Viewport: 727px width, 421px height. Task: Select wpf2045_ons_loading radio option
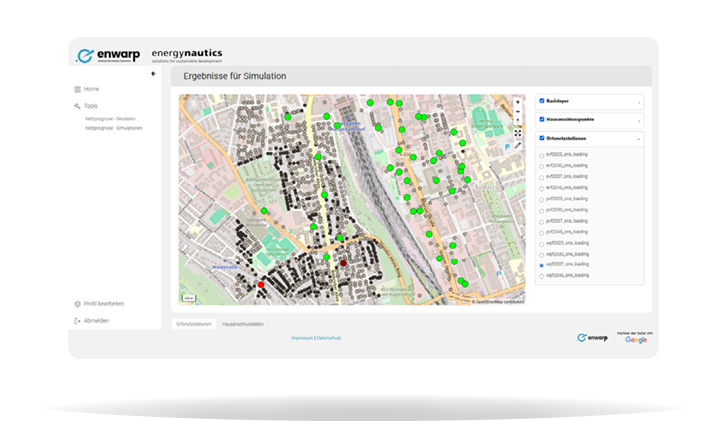point(542,276)
